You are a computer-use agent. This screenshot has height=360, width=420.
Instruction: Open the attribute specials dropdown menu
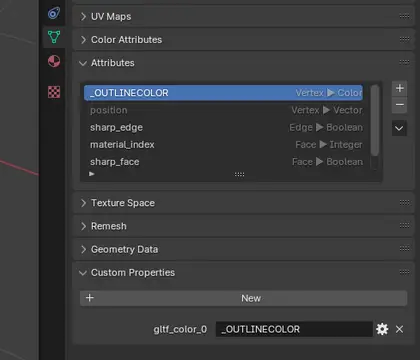(x=399, y=128)
